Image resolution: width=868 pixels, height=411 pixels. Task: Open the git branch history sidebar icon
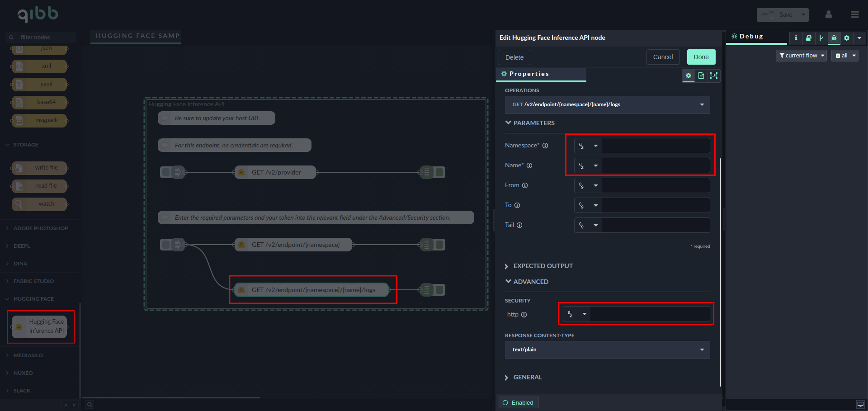click(821, 38)
